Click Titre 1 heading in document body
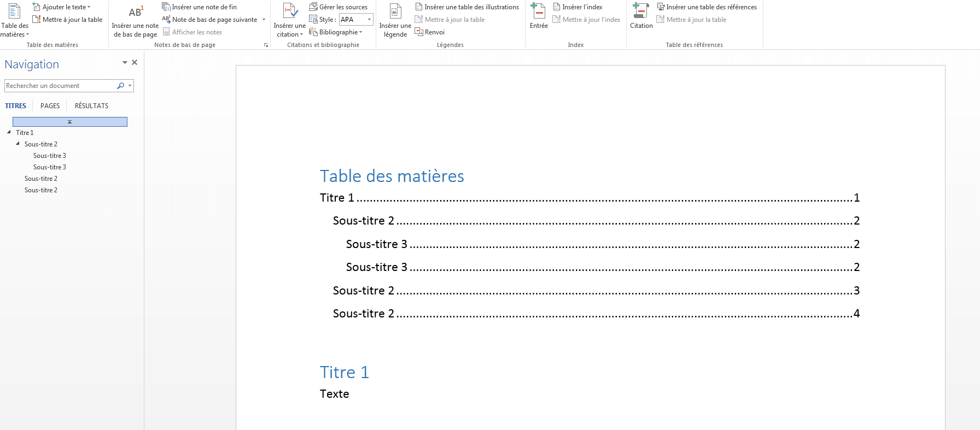 [344, 372]
